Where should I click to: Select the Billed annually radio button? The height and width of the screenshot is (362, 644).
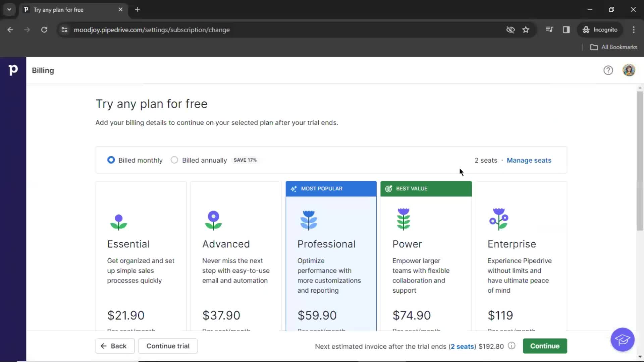pyautogui.click(x=174, y=160)
